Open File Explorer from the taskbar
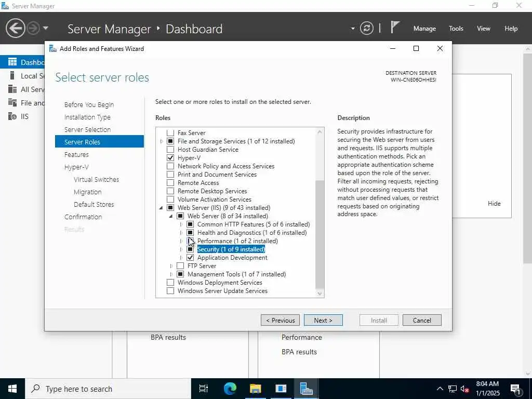The image size is (532, 399). click(x=255, y=389)
